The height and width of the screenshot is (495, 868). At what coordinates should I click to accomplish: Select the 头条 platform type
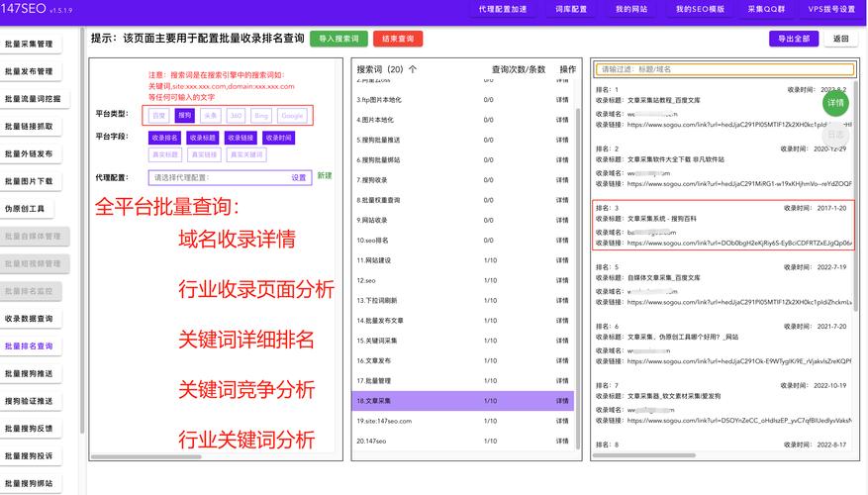[x=211, y=115]
